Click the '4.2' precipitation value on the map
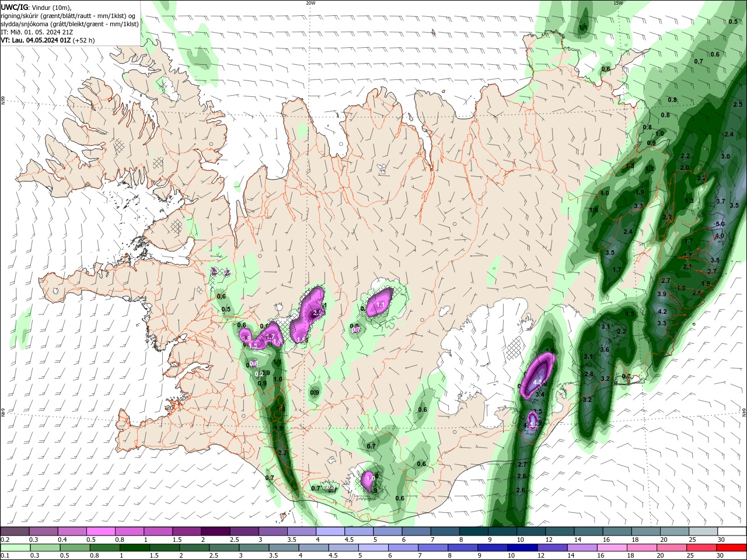 coord(662,312)
